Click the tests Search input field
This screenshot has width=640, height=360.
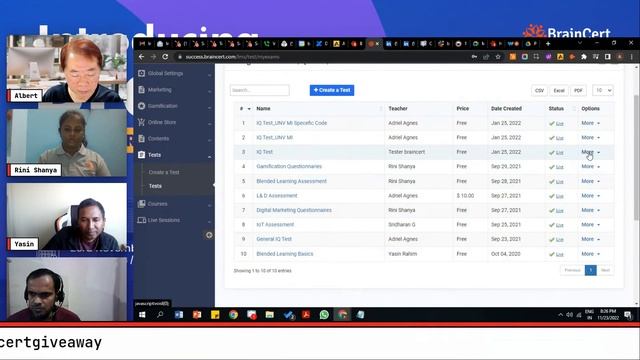tap(260, 90)
